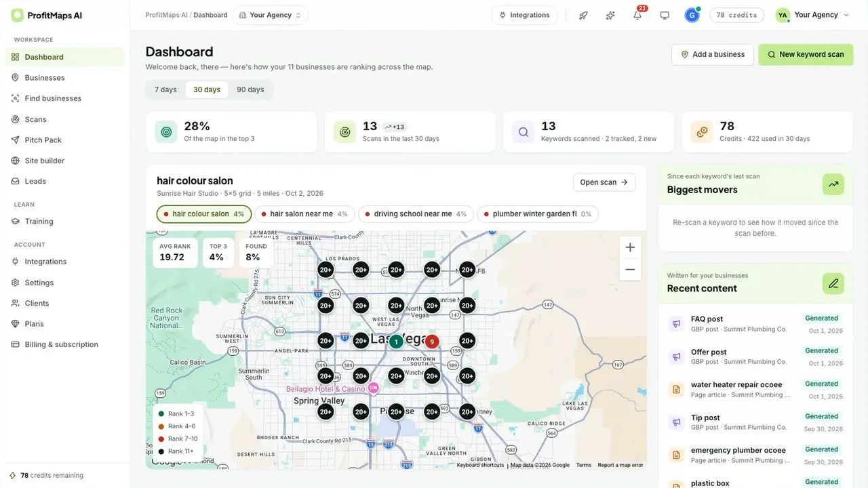868x488 pixels.
Task: Click the Report a map error link
Action: (620, 465)
